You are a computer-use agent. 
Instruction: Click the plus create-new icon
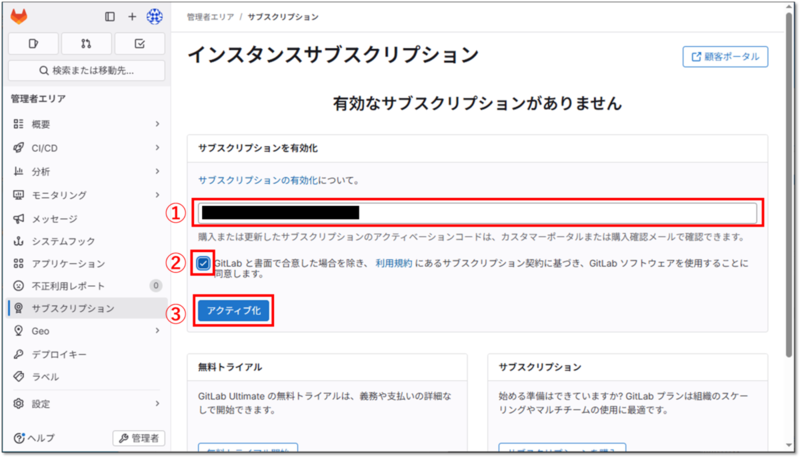point(132,16)
